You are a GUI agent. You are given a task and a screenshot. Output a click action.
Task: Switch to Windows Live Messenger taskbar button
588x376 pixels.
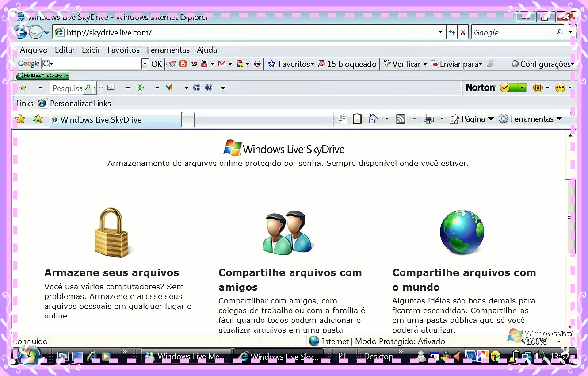click(x=187, y=356)
